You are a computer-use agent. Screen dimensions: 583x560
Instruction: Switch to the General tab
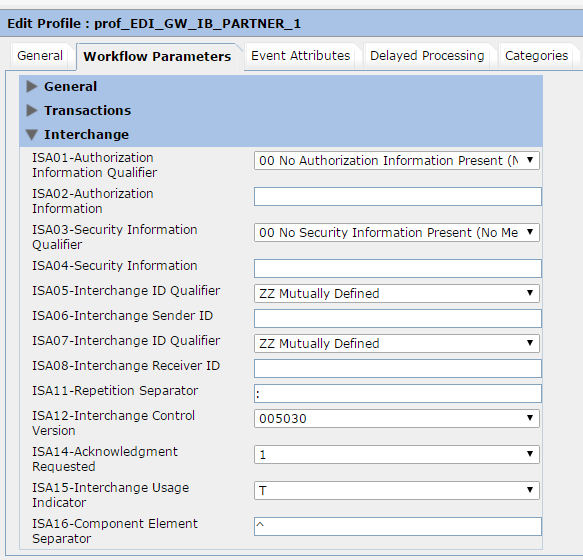coord(40,56)
